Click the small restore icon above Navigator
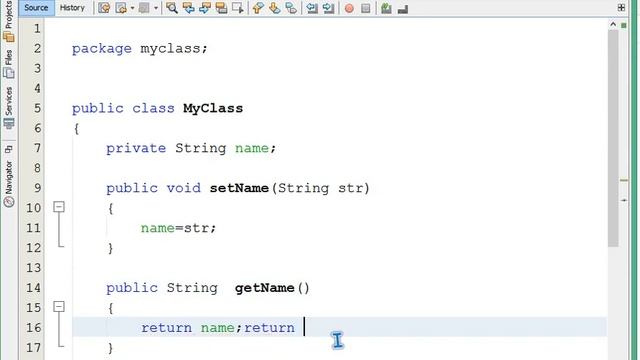 tap(9, 149)
